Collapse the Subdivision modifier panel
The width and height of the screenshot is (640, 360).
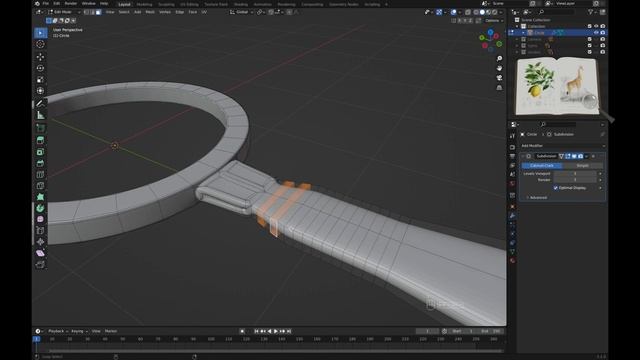[523, 156]
